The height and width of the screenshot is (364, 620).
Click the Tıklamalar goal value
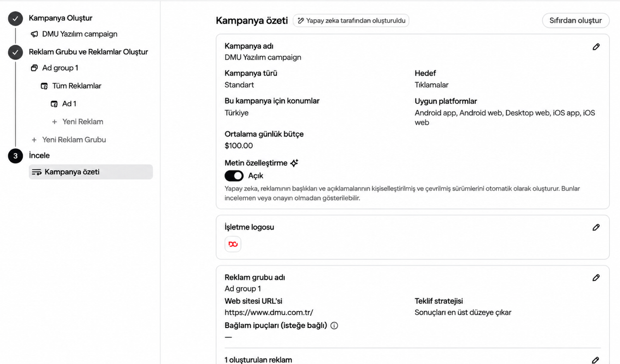[x=431, y=85]
